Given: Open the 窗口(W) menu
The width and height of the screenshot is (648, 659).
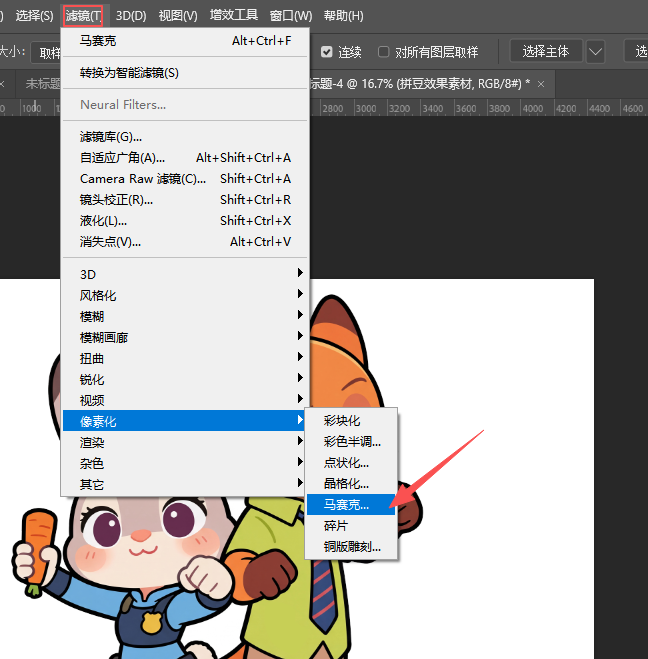Looking at the screenshot, I should pos(291,16).
